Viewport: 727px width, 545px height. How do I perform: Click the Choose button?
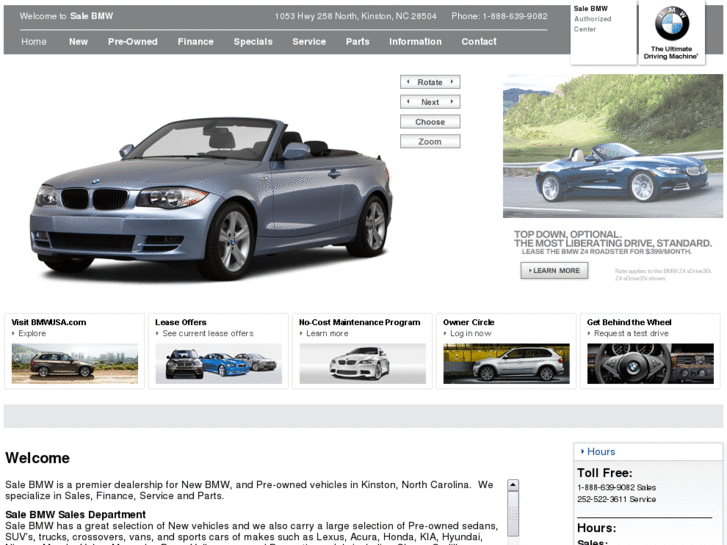[x=430, y=122]
